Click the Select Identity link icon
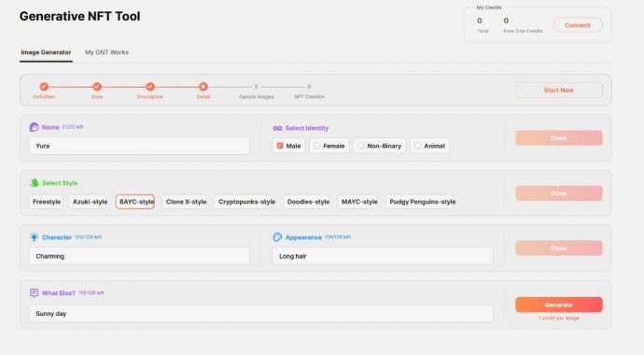644x355 pixels. [x=277, y=128]
